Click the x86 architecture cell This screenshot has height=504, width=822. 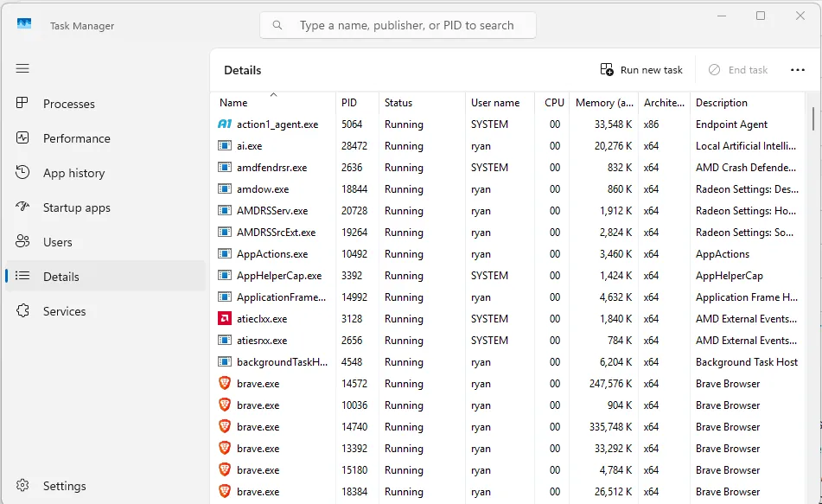[651, 124]
